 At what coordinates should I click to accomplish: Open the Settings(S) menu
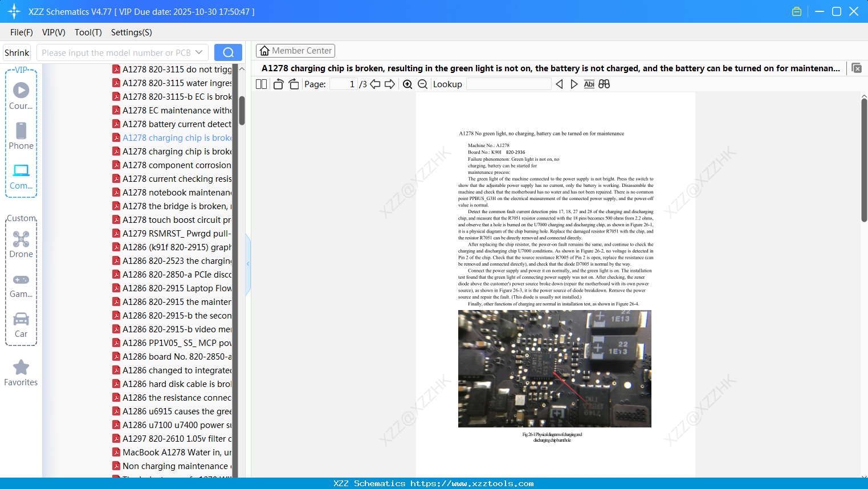132,32
